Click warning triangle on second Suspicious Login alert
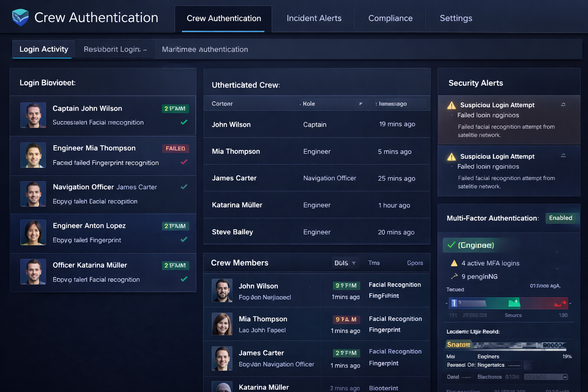588x392 pixels. (452, 157)
